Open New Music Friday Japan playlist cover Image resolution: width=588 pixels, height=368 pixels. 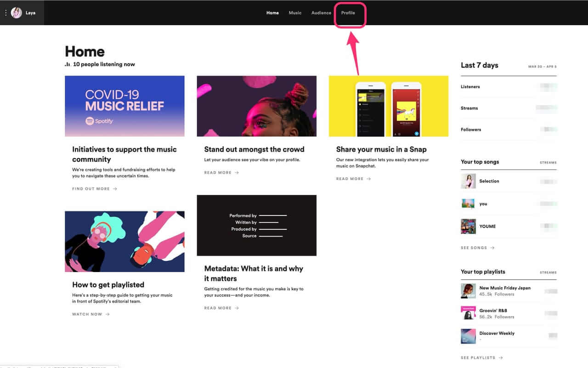coord(468,291)
